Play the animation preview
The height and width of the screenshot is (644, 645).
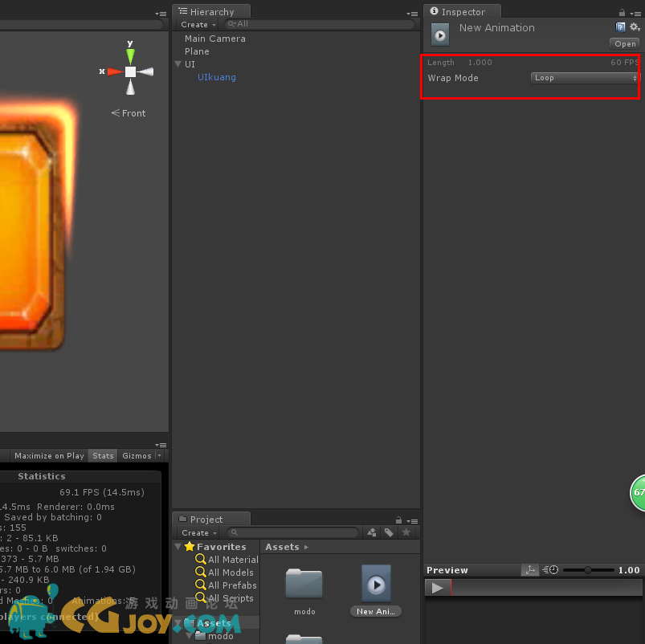pos(437,588)
